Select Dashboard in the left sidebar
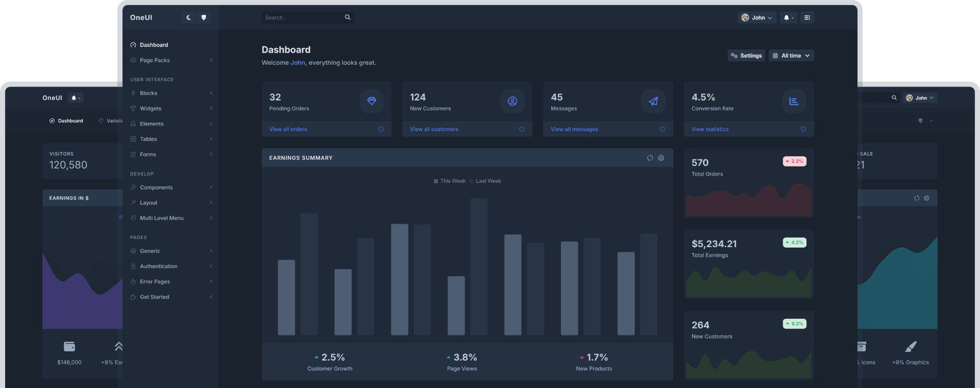 154,45
